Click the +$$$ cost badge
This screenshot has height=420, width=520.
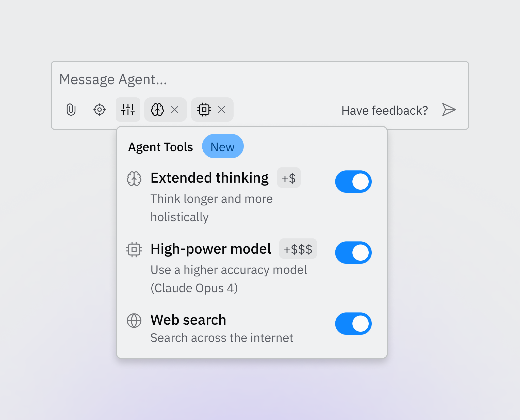[298, 249]
